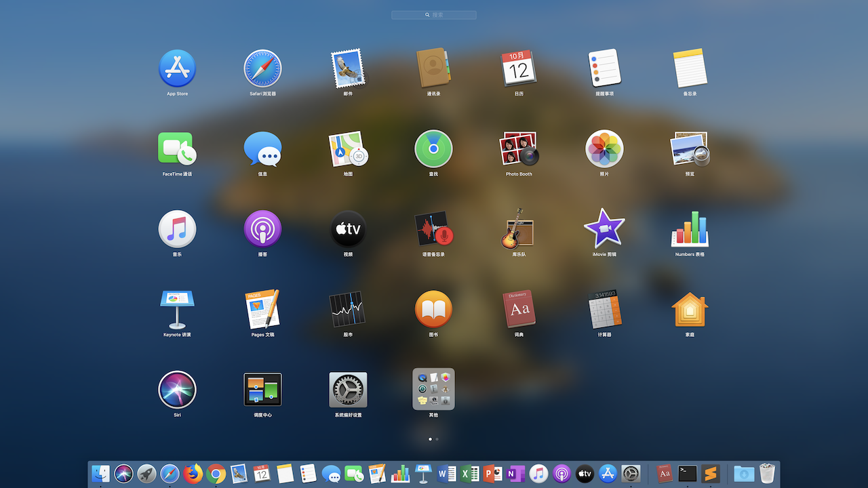
Task: Open Dictionary from the Dock
Action: 665,473
